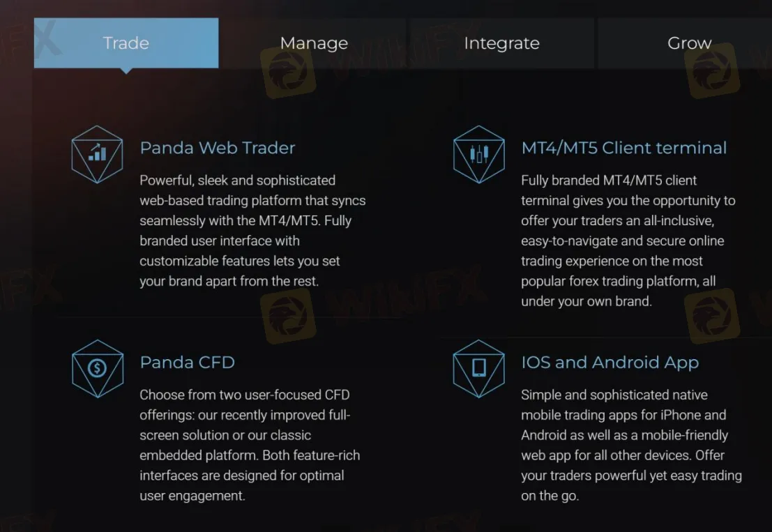Click the MT4/MT5 Client terminal heading
This screenshot has height=532, width=772.
[x=624, y=147]
